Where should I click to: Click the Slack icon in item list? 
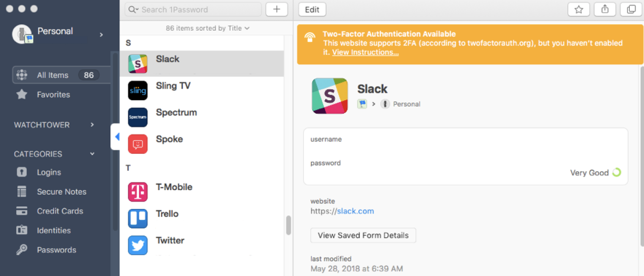(138, 64)
